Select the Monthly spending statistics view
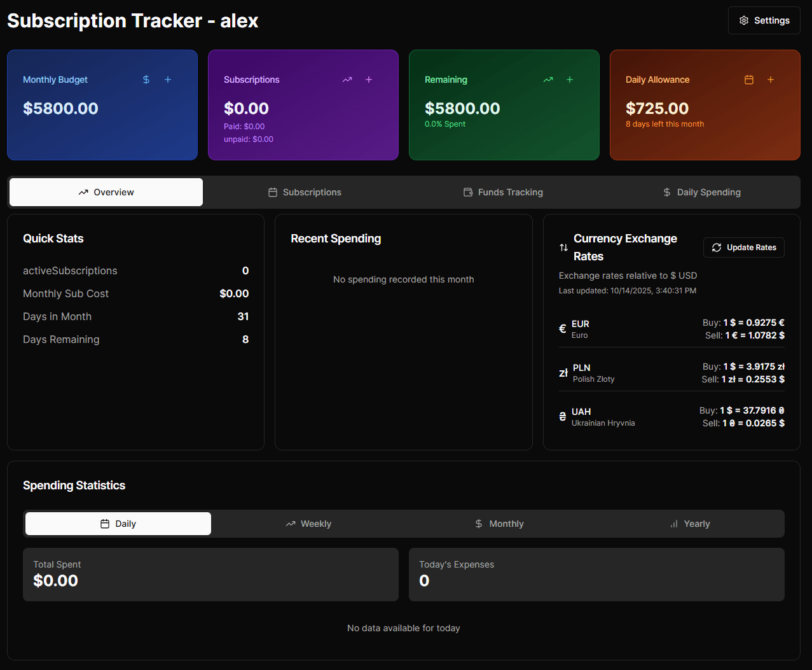Image resolution: width=812 pixels, height=670 pixels. (x=499, y=523)
